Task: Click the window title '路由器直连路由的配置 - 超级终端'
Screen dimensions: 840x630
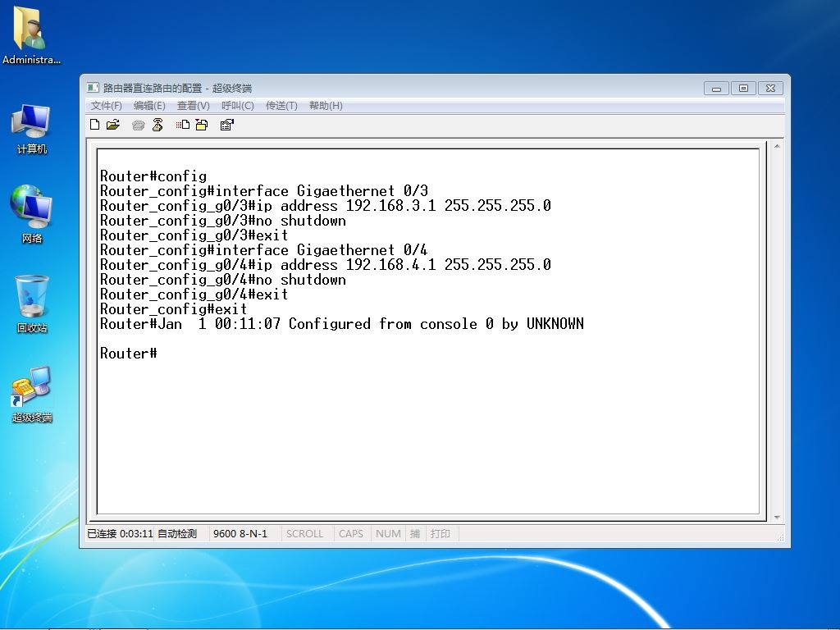Action: point(177,88)
